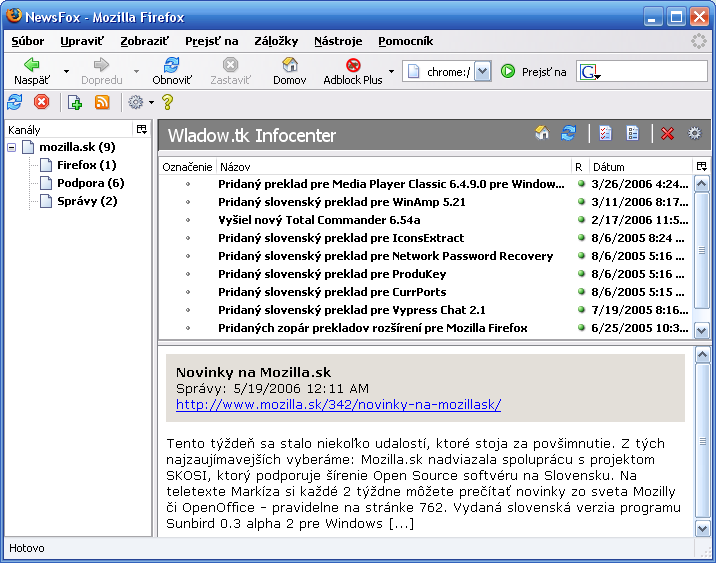Open the address bar URL dropdown
The image size is (716, 563).
[x=482, y=72]
